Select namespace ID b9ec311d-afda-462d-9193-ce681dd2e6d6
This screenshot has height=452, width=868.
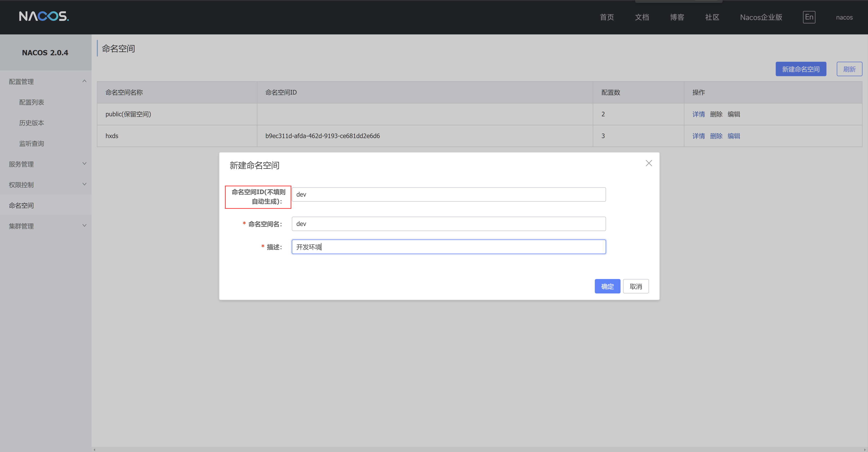point(323,136)
